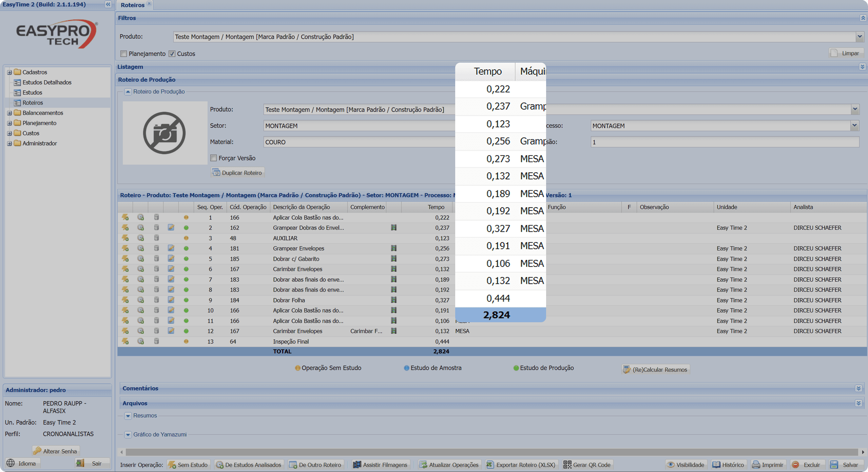This screenshot has width=868, height=472.
Task: Uncheck the Custos checkbox
Action: [172, 54]
